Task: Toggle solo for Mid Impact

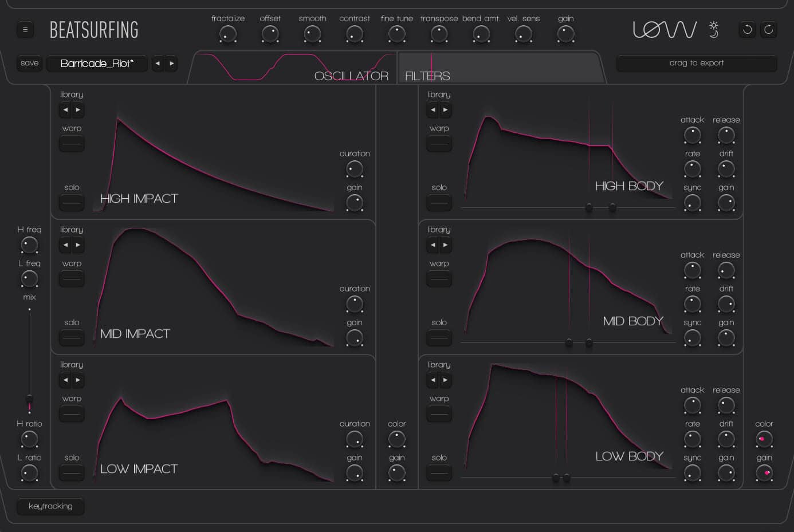Action: pyautogui.click(x=72, y=338)
